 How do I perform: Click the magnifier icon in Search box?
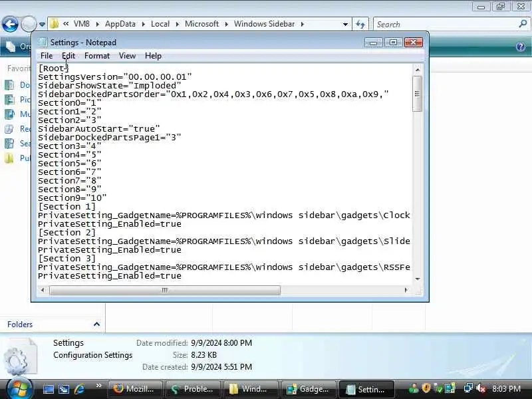pos(523,24)
